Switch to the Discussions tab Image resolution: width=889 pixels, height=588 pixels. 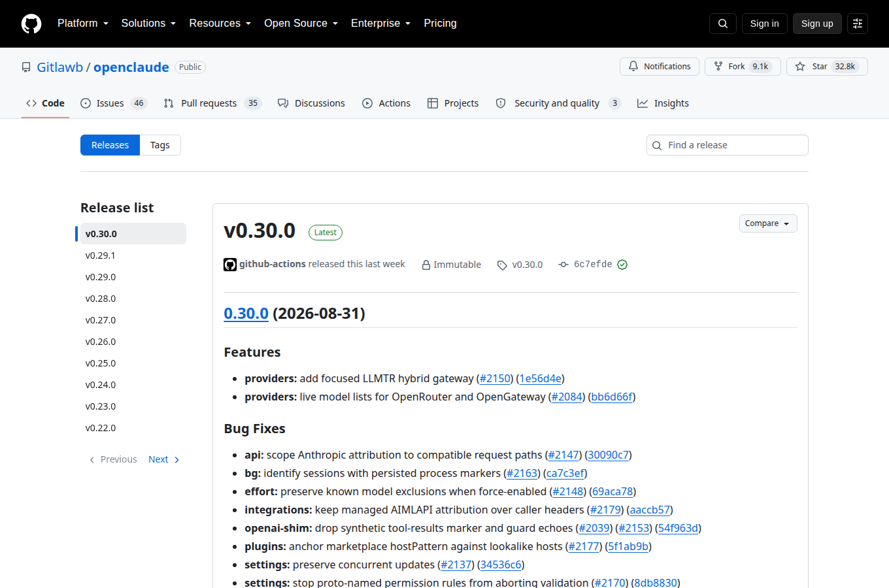click(311, 103)
